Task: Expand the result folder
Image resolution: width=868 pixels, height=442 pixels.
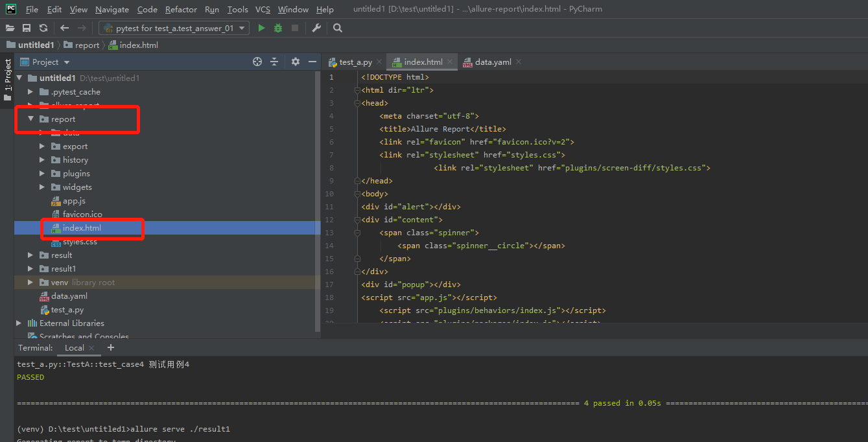Action: click(x=30, y=255)
